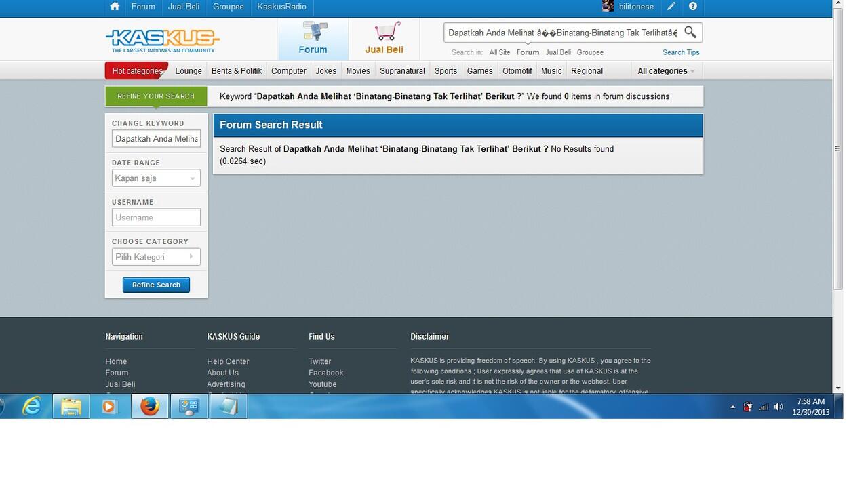
Task: Open Youtube link in footer
Action: click(323, 384)
